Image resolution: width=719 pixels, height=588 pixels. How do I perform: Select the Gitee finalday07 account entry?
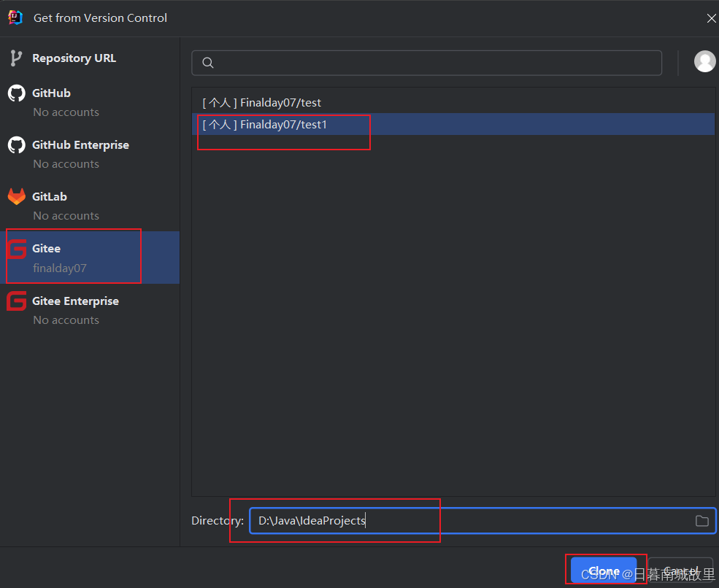(90, 257)
